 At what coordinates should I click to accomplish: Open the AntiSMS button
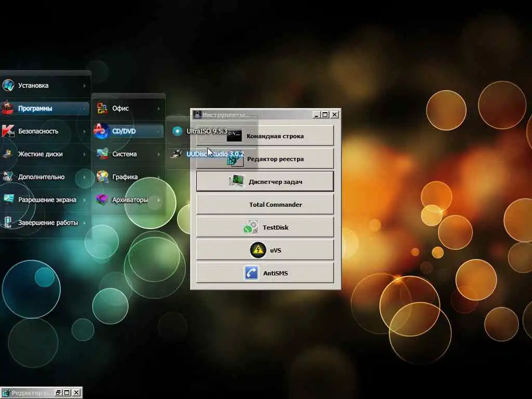click(265, 273)
